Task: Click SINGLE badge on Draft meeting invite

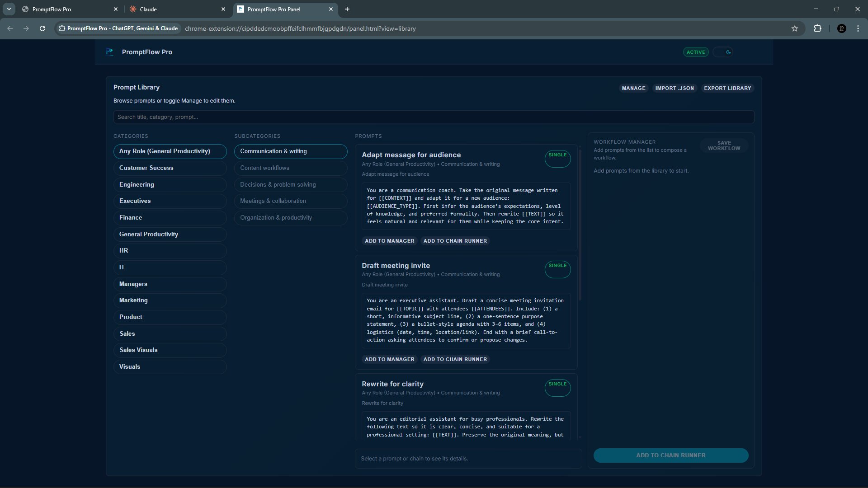Action: (557, 269)
